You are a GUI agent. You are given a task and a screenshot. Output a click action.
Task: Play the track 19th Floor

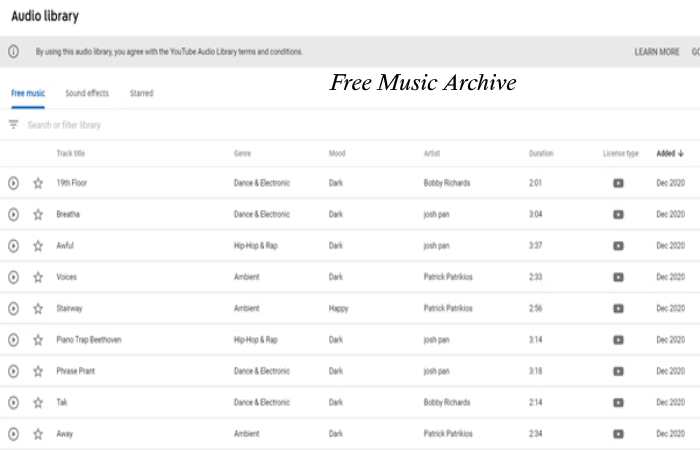(x=13, y=183)
